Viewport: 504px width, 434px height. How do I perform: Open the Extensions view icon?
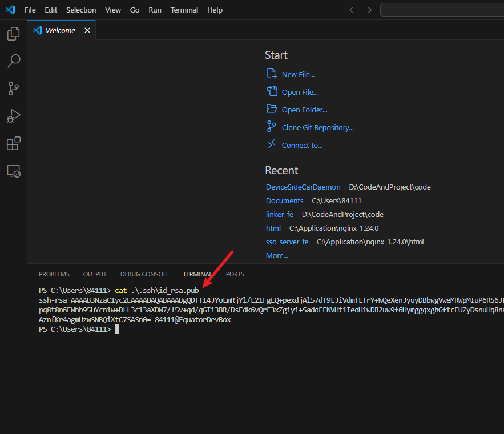[13, 143]
